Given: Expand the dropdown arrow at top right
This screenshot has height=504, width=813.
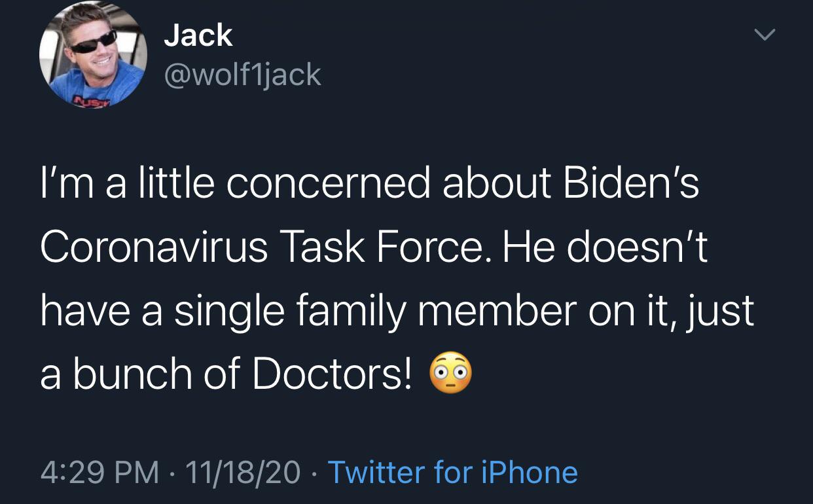Looking at the screenshot, I should pyautogui.click(x=764, y=34).
